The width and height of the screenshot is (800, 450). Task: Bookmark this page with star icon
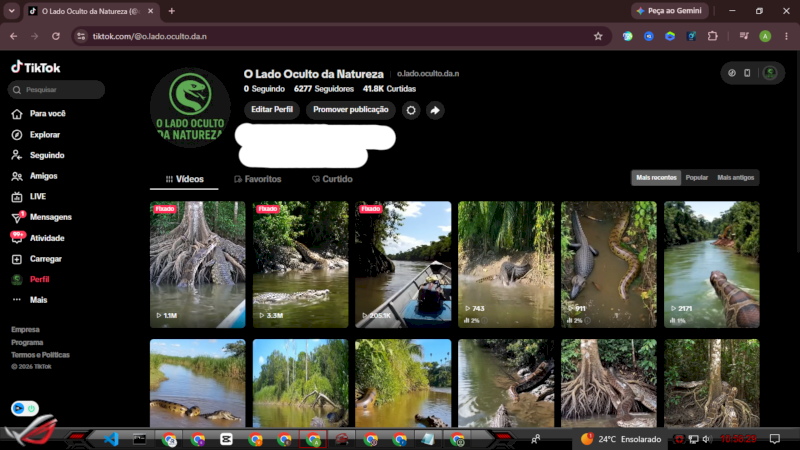(x=598, y=36)
